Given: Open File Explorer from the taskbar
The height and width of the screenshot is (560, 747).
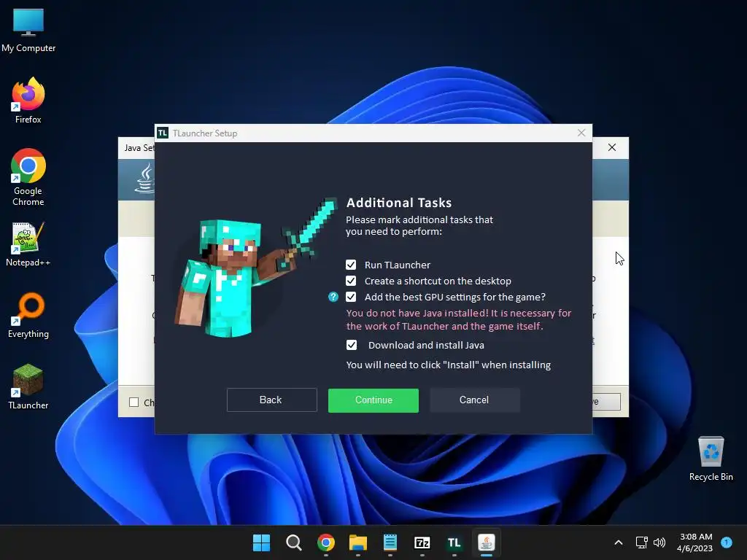Looking at the screenshot, I should click(x=357, y=542).
